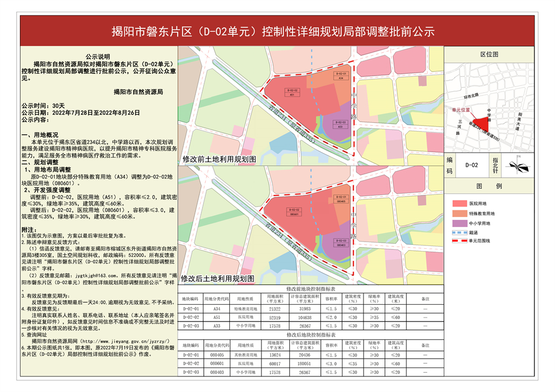Click the 公示说明 heading

98,57
